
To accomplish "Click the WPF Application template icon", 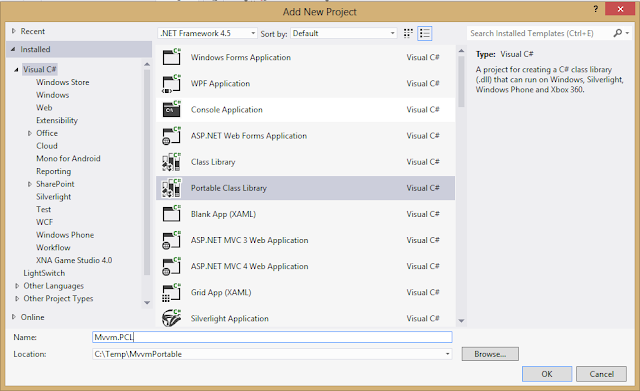I will [171, 83].
